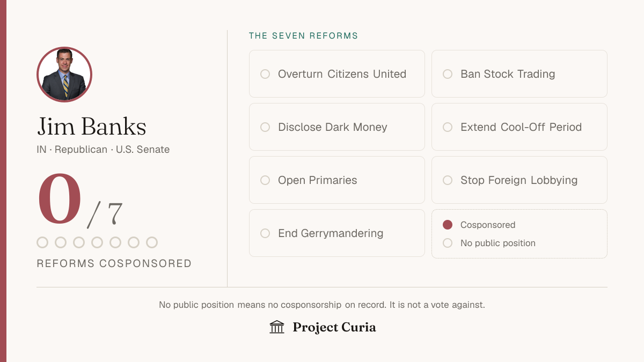Click The Seven Reforms heading

[x=303, y=36]
